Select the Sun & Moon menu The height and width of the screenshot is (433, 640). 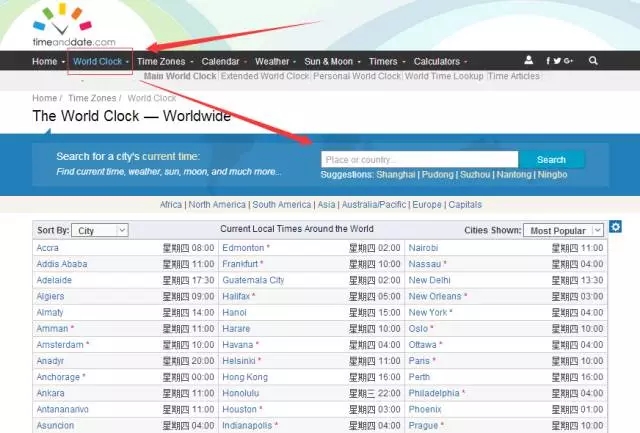pos(331,61)
